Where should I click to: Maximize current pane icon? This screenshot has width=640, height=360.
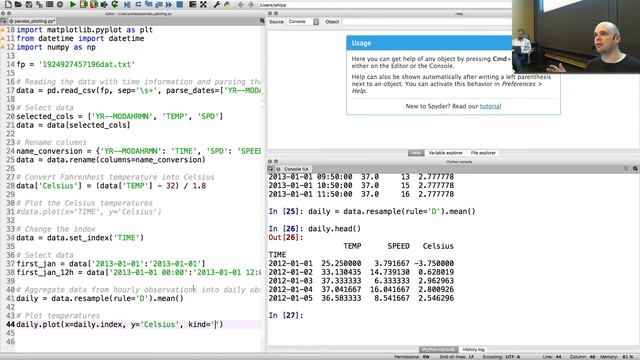(193, 4)
